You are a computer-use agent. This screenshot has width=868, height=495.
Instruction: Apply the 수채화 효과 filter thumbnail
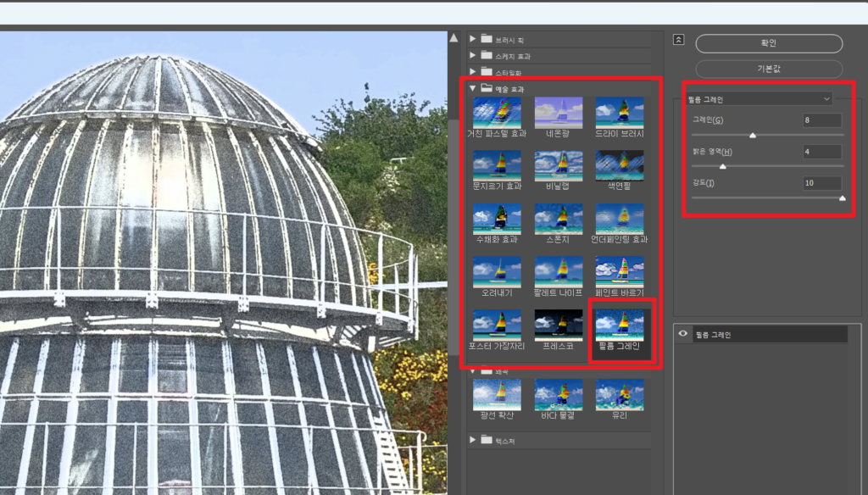497,219
